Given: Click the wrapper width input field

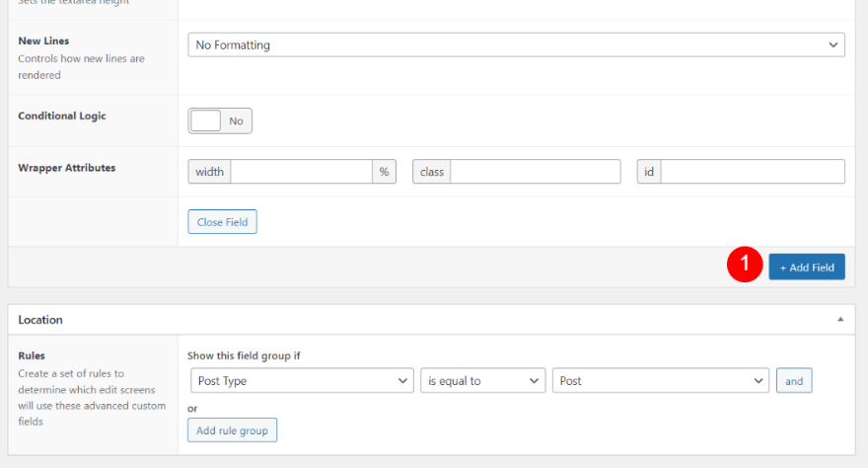Looking at the screenshot, I should pyautogui.click(x=301, y=172).
